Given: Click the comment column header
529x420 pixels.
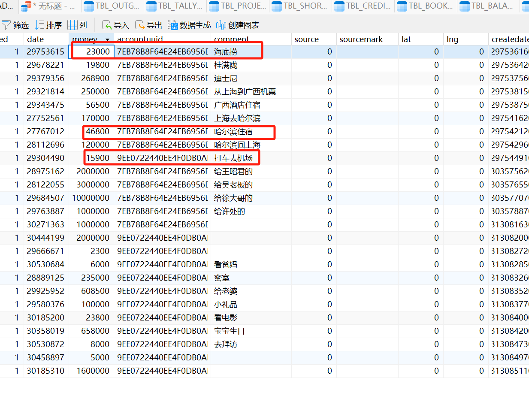Looking at the screenshot, I should click(x=232, y=39).
